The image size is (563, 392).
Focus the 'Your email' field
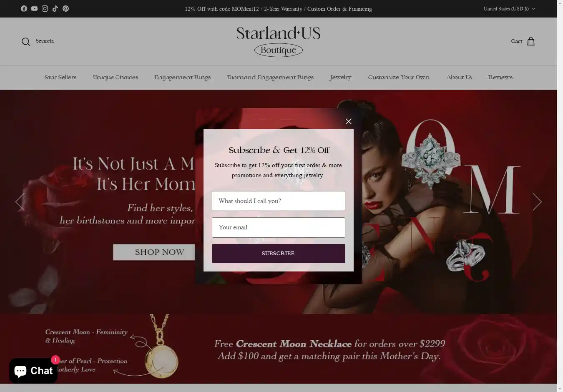(278, 227)
